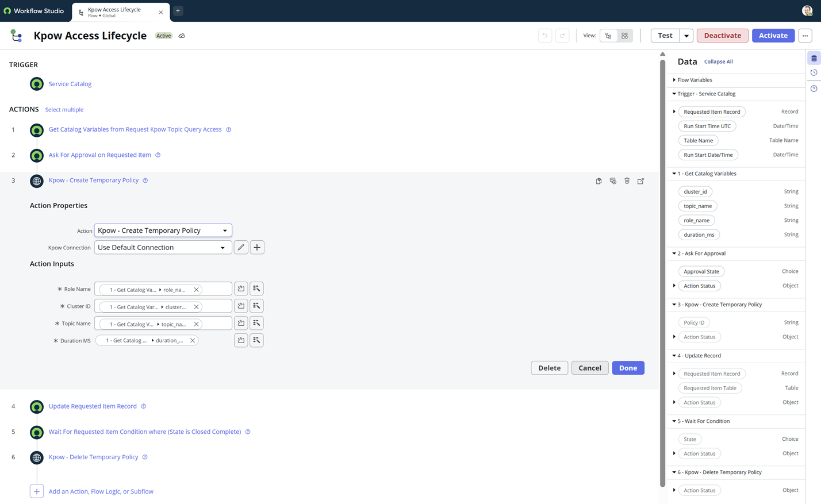Expand Action Status under Ask For Approval
Screen dimensions: 821x504
[674, 286]
